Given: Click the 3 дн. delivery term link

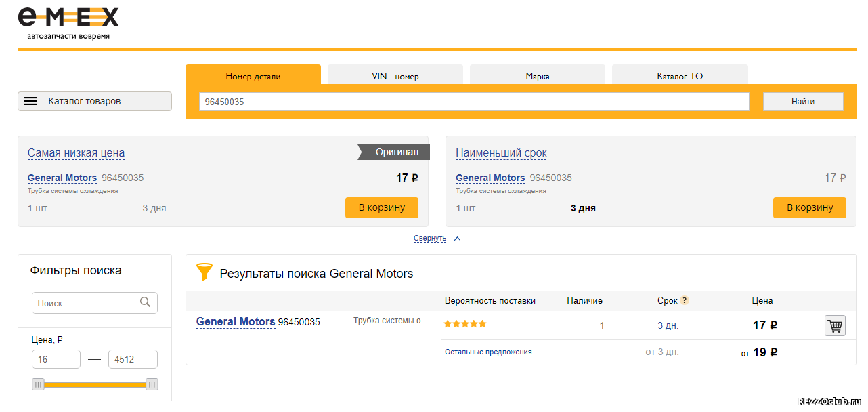Looking at the screenshot, I should point(668,326).
